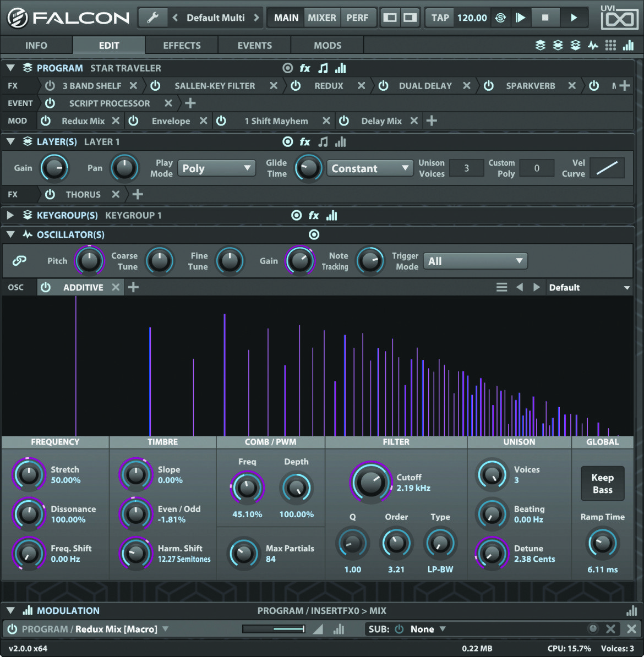Switch to the Events tab
Viewport: 644px width, 657px height.
click(x=254, y=45)
